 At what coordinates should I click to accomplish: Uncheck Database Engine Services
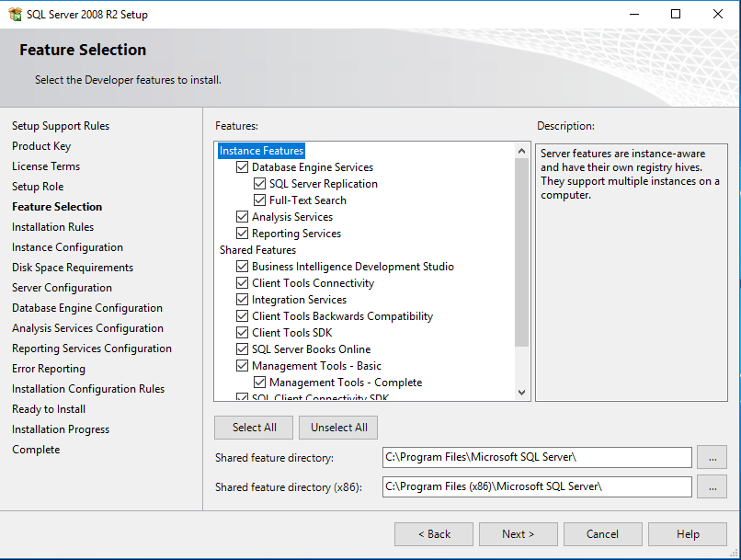point(243,167)
